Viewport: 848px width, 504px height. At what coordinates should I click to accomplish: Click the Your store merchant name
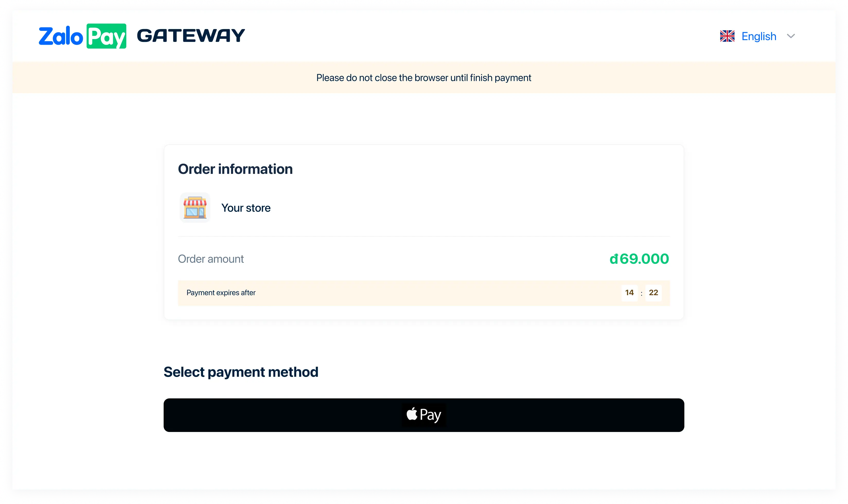246,208
